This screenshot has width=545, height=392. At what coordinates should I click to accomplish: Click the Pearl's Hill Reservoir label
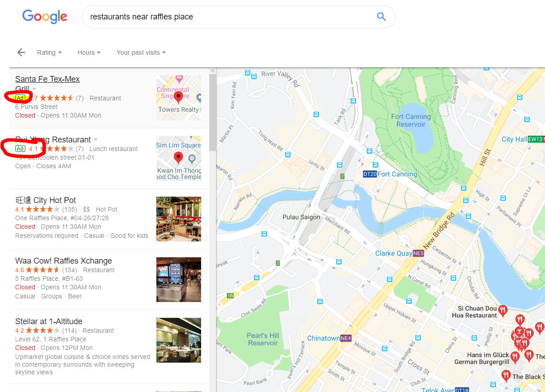pyautogui.click(x=263, y=339)
